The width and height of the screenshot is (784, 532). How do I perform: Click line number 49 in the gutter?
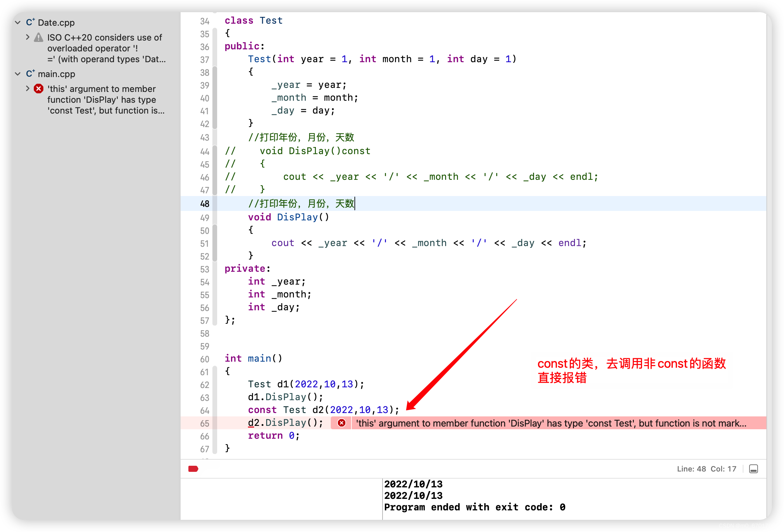(x=205, y=218)
